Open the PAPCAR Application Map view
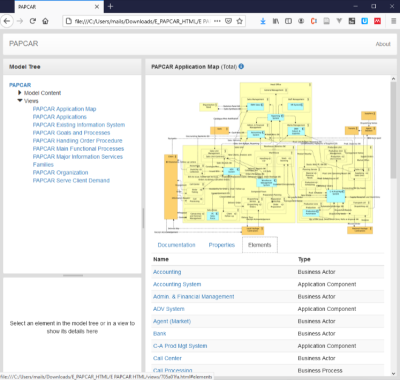400x380 pixels. pos(64,109)
